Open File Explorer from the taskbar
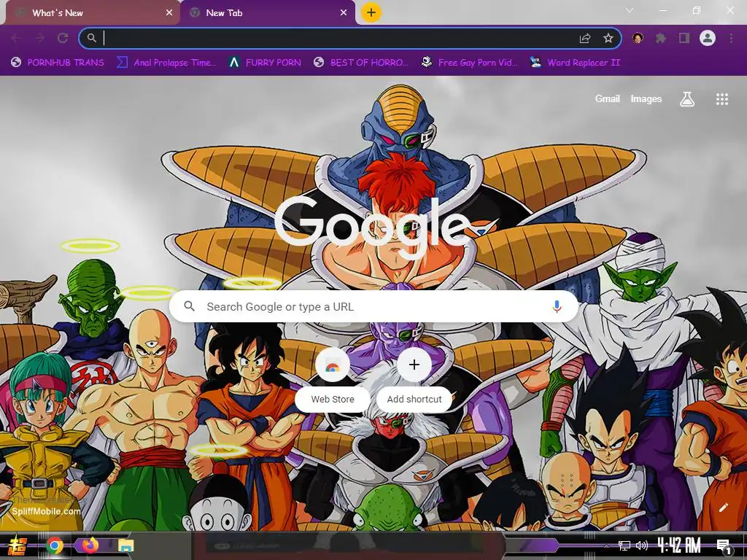The image size is (747, 560). [125, 545]
